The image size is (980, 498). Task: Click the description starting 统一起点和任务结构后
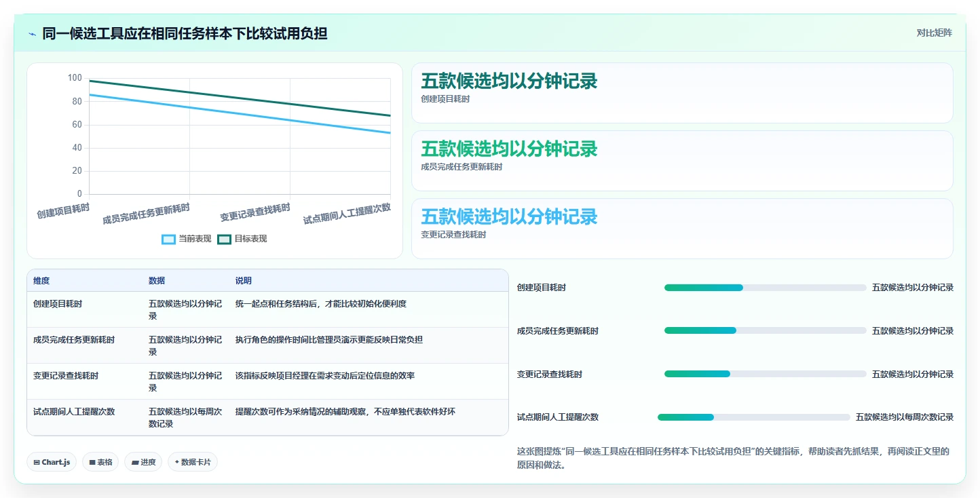[321, 304]
